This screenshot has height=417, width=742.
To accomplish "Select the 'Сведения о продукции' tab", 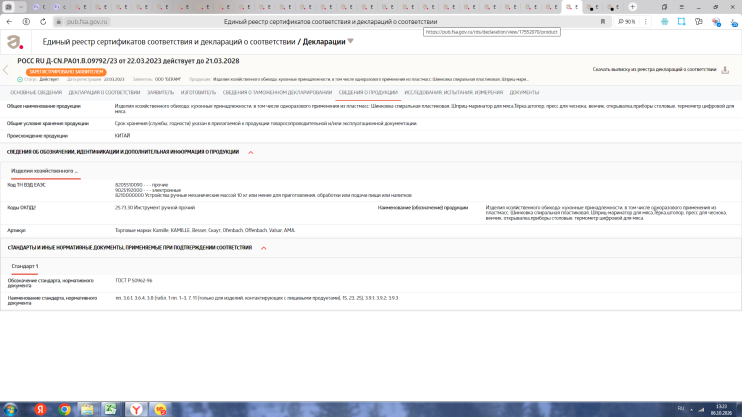I will point(368,93).
